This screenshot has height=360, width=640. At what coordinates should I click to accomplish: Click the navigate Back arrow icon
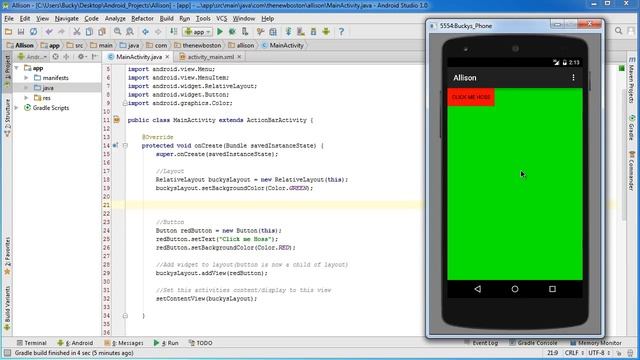point(145,31)
